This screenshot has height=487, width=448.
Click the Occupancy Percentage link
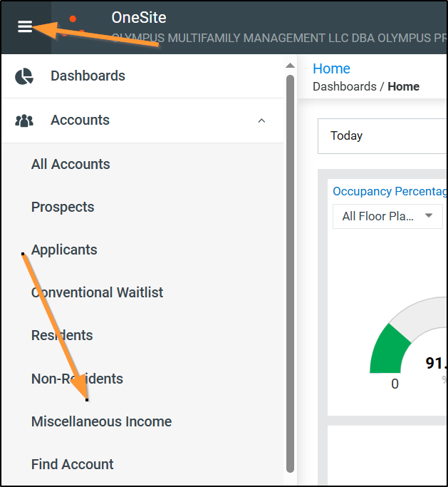pos(390,191)
